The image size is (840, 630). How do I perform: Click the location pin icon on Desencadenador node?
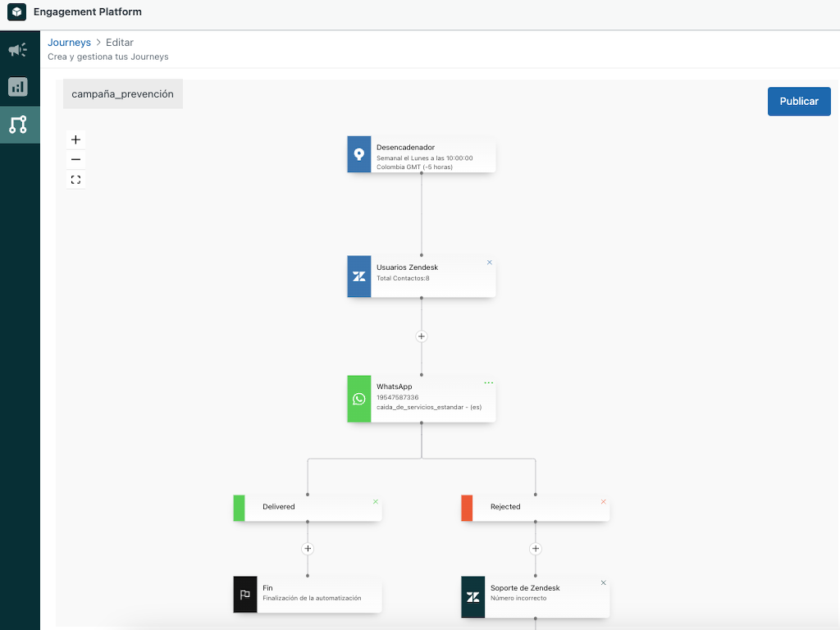358,154
